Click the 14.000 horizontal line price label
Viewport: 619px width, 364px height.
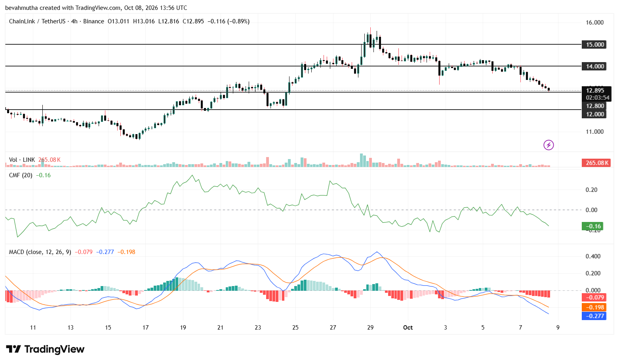pos(595,66)
